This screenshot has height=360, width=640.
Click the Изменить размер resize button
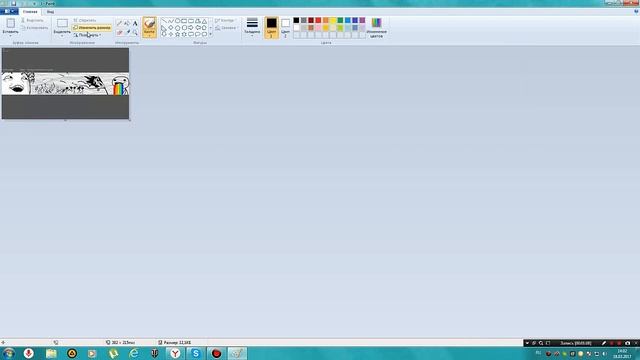[91, 27]
